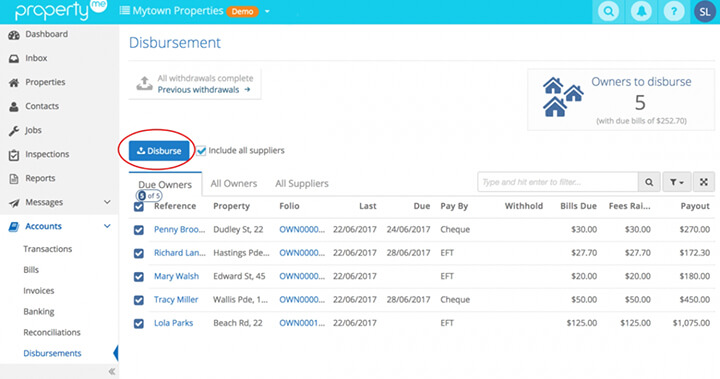Click the Jobs wrench icon
This screenshot has height=379, width=720.
[14, 130]
